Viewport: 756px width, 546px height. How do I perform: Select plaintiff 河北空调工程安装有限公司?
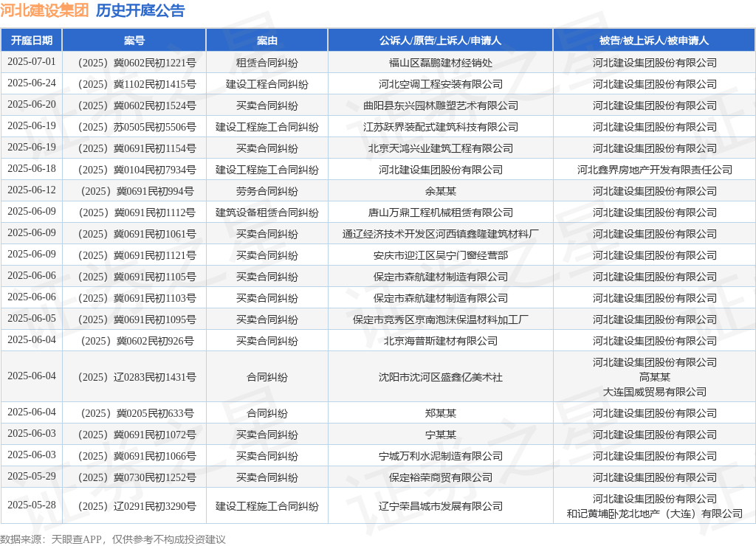(x=441, y=84)
